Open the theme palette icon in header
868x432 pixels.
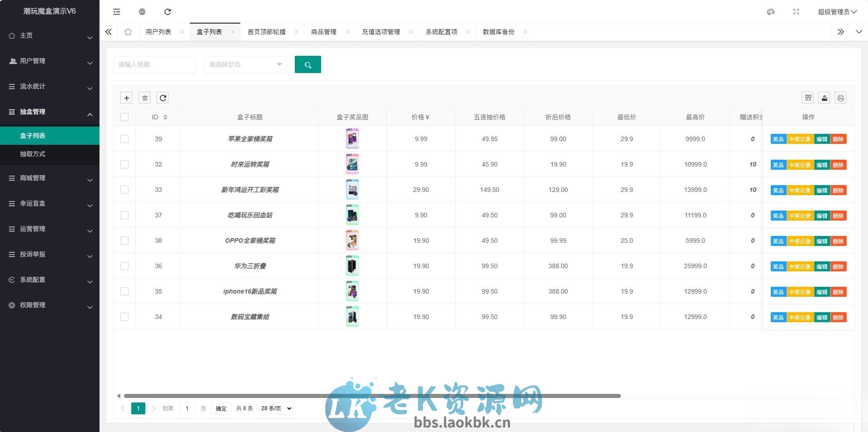click(771, 11)
